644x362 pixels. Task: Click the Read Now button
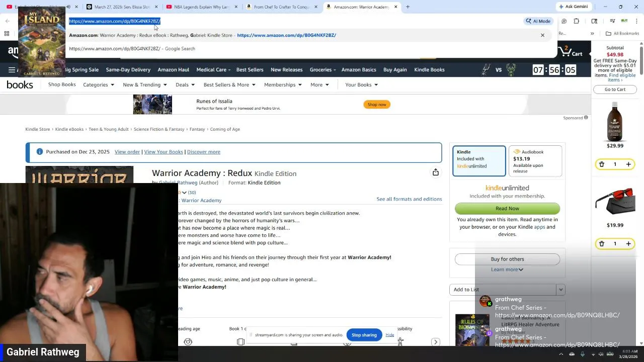[507, 209]
